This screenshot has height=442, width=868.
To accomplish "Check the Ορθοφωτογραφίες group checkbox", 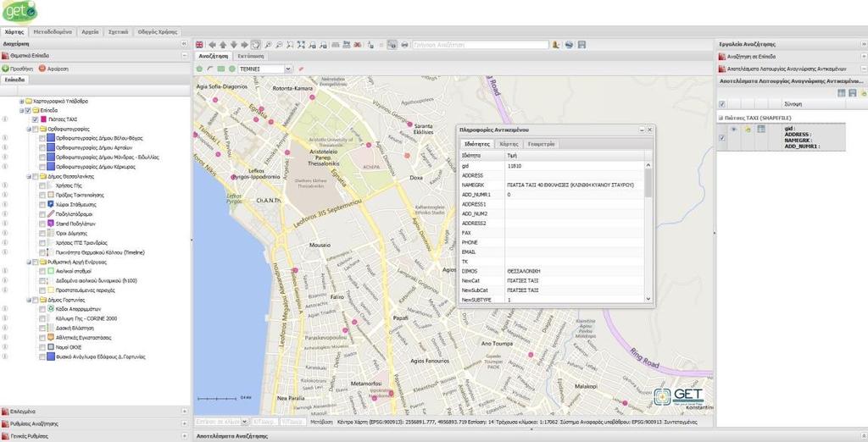I will coord(36,129).
